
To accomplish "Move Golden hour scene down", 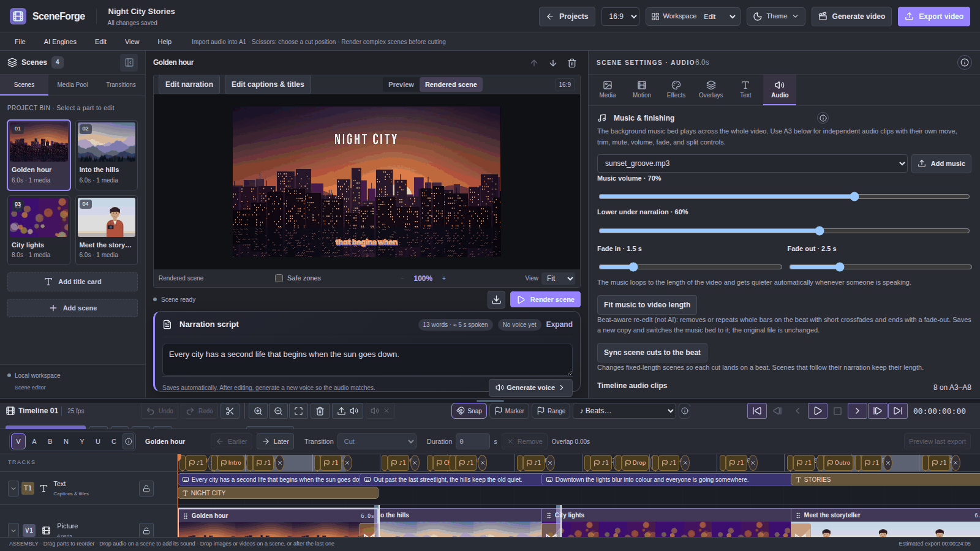I will click(x=553, y=62).
